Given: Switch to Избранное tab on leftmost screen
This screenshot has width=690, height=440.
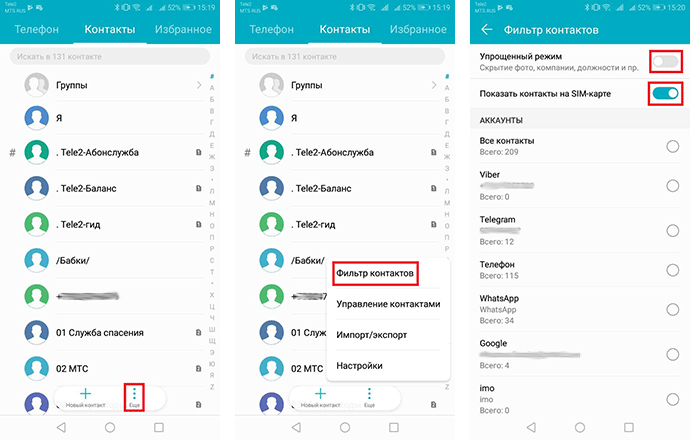Looking at the screenshot, I should [187, 30].
